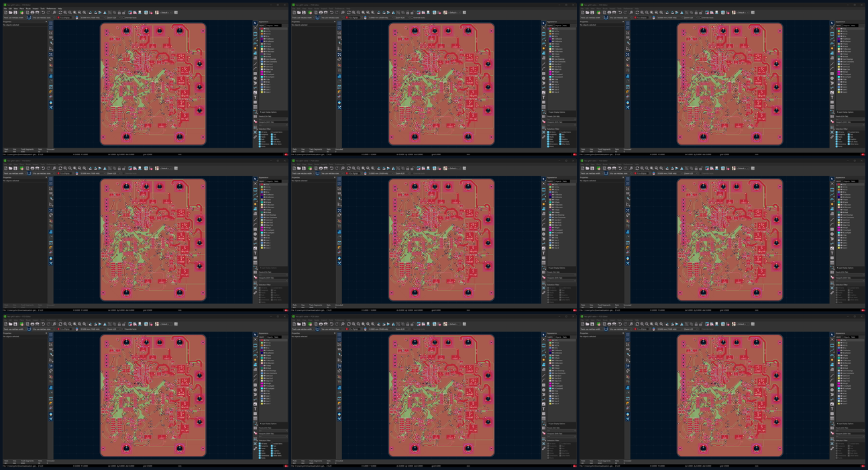
Task: Toggle Locked items checkbox in top-left Selection Filter
Action: [x=272, y=132]
